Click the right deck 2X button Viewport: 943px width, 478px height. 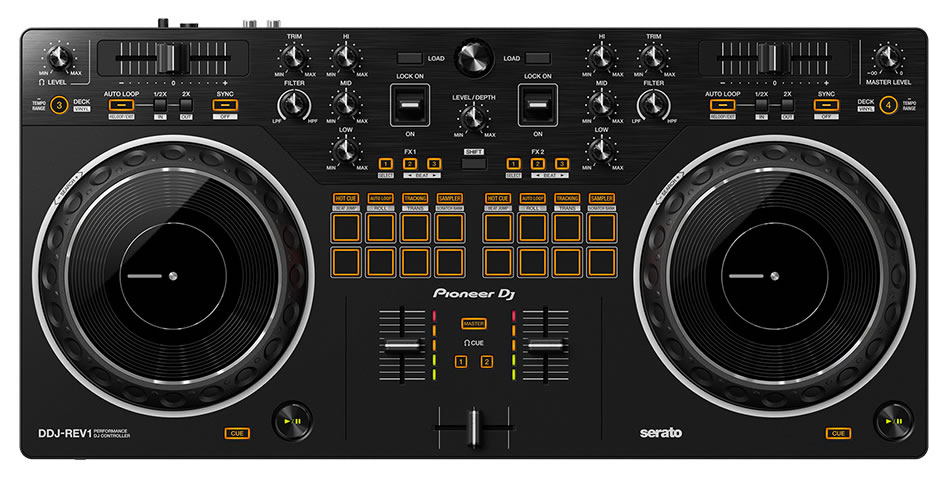(x=787, y=105)
